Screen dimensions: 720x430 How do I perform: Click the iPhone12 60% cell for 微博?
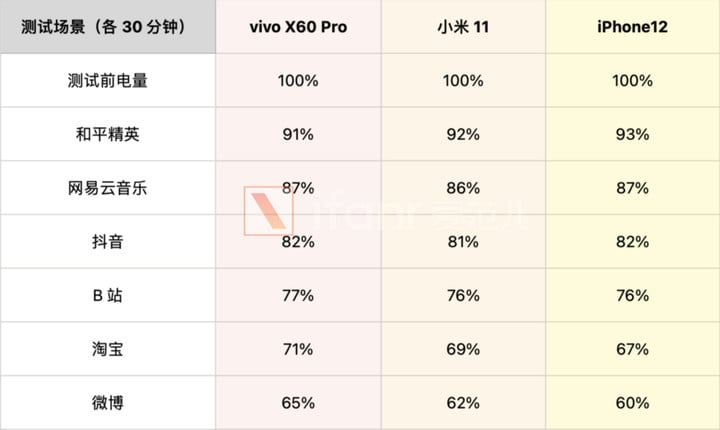(x=633, y=403)
